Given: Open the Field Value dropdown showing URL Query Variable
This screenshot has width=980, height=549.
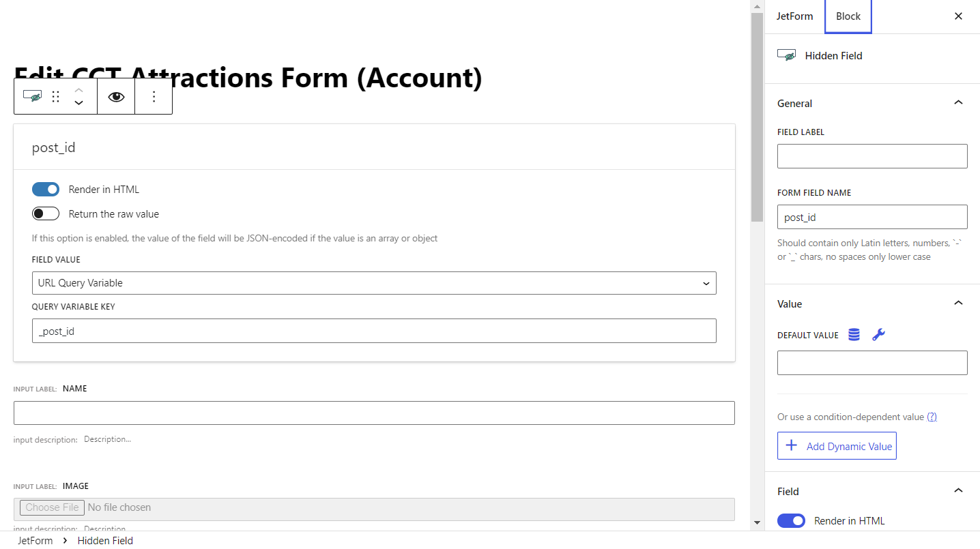Looking at the screenshot, I should [x=374, y=283].
